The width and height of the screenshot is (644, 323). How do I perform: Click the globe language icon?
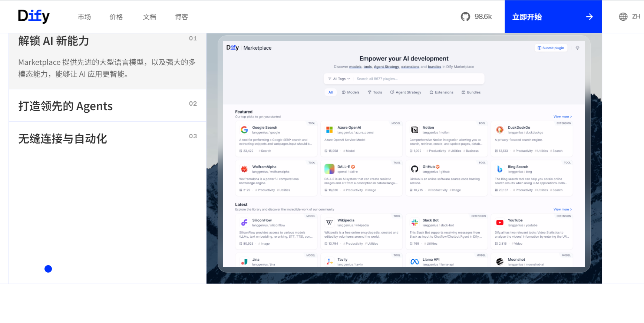click(623, 17)
